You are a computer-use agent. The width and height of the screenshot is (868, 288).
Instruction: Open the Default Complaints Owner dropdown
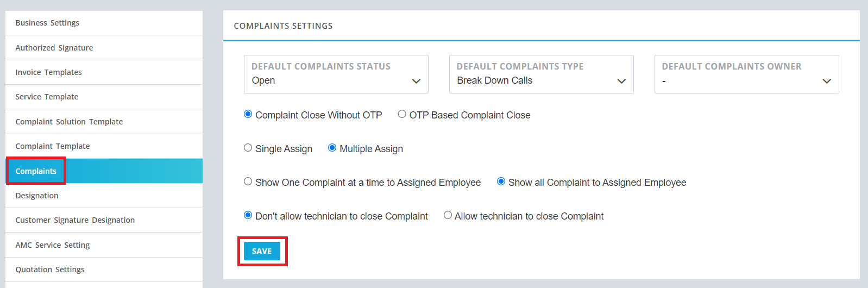click(x=747, y=74)
